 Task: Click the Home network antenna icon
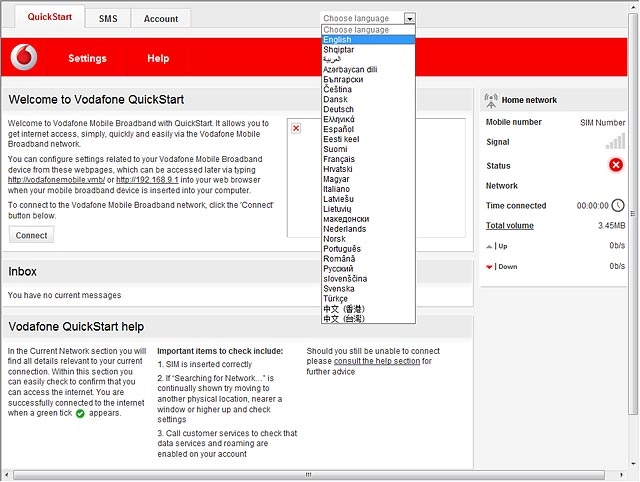point(491,100)
